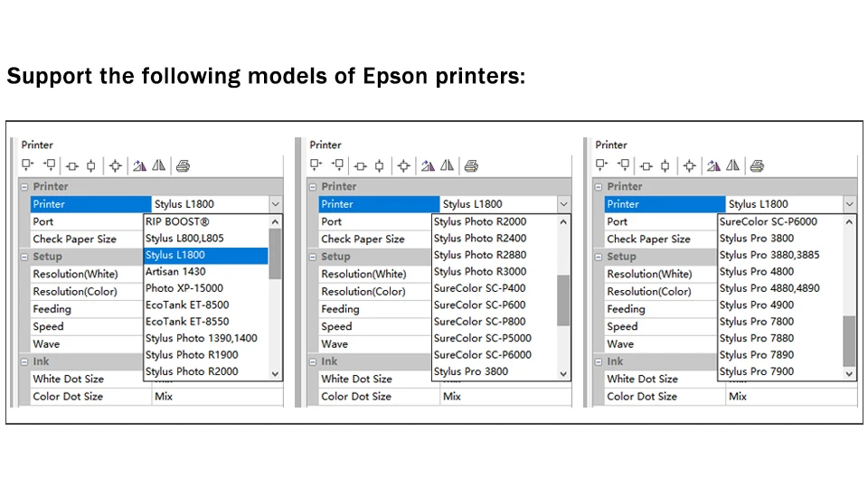Click the print icon in middle panel
The image size is (868, 497).
pos(472,165)
